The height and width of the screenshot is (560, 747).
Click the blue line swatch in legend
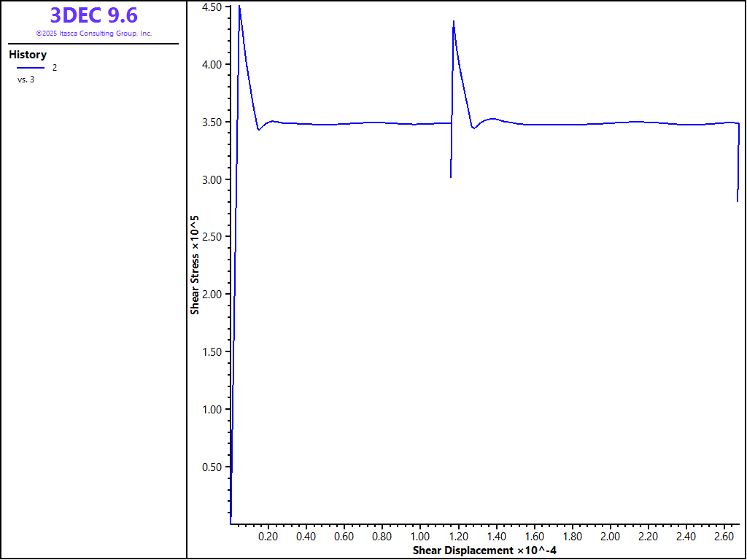point(31,68)
